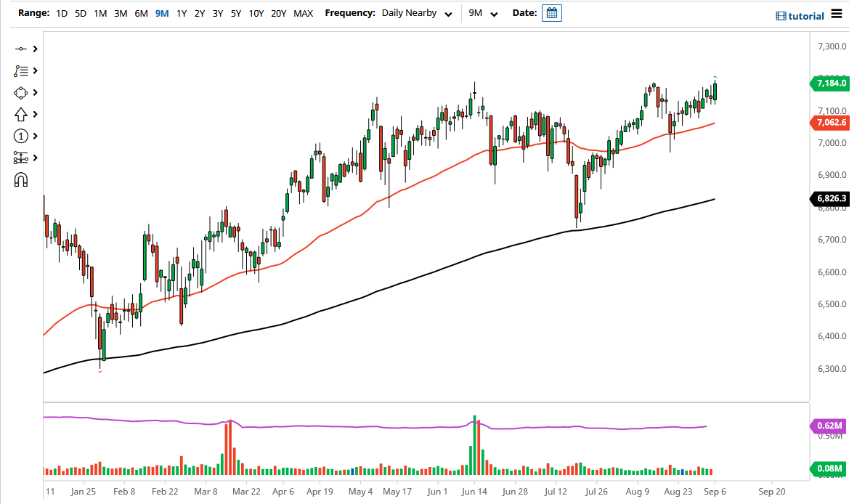Open the numbered annotation tool
The height and width of the screenshot is (504, 857).
pyautogui.click(x=21, y=136)
